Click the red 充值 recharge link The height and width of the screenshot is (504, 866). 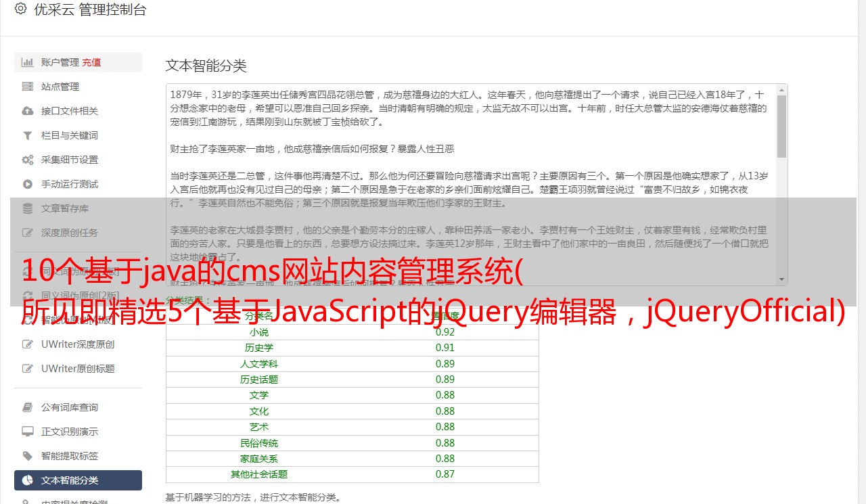click(x=91, y=62)
